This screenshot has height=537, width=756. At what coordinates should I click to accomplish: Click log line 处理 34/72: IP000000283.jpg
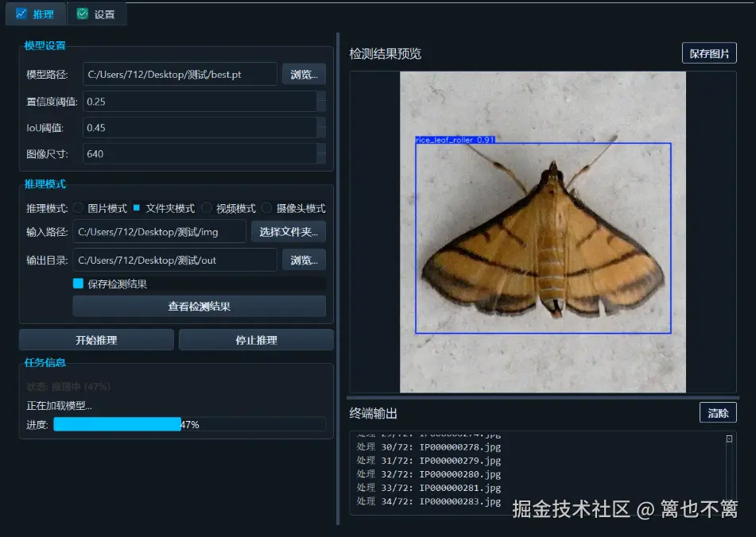pos(428,501)
